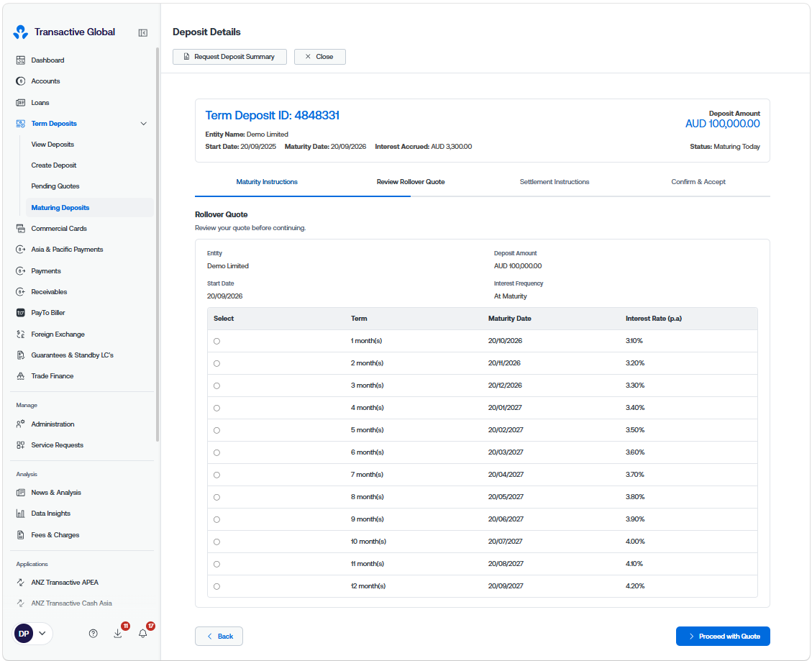Open the Administration icon
The height and width of the screenshot is (661, 812).
21,424
